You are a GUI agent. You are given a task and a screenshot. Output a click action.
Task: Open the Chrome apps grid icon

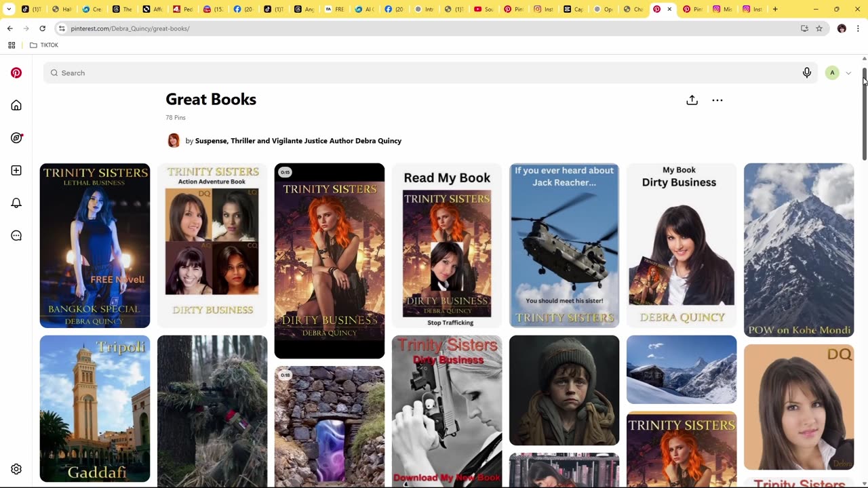tap(12, 45)
